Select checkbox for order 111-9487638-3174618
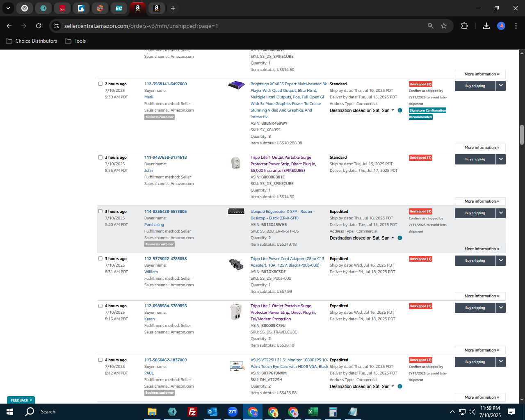Screen dimensions: 525x420 pos(100,157)
